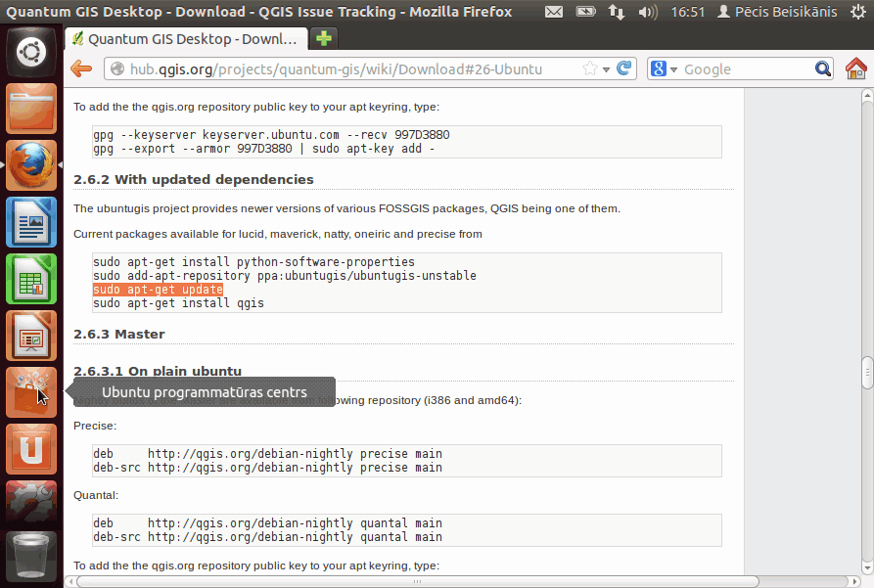
Task: Open System Settings from the launcher
Action: coord(31,502)
